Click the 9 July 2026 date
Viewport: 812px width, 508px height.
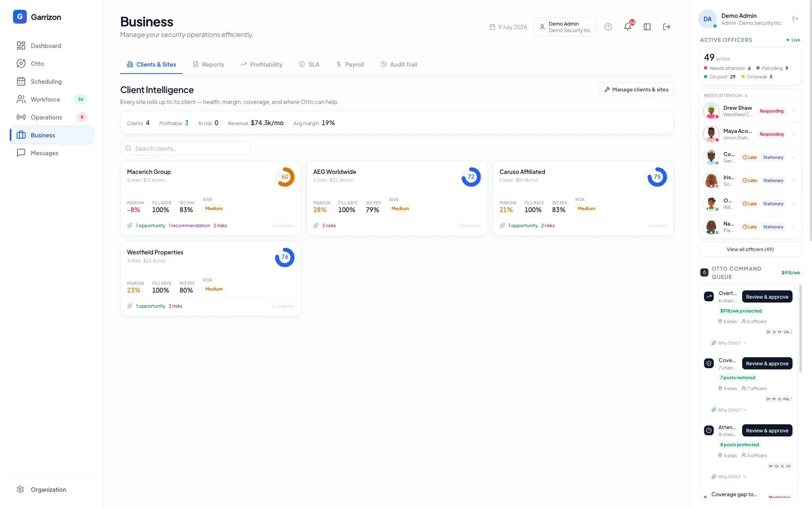pos(508,27)
